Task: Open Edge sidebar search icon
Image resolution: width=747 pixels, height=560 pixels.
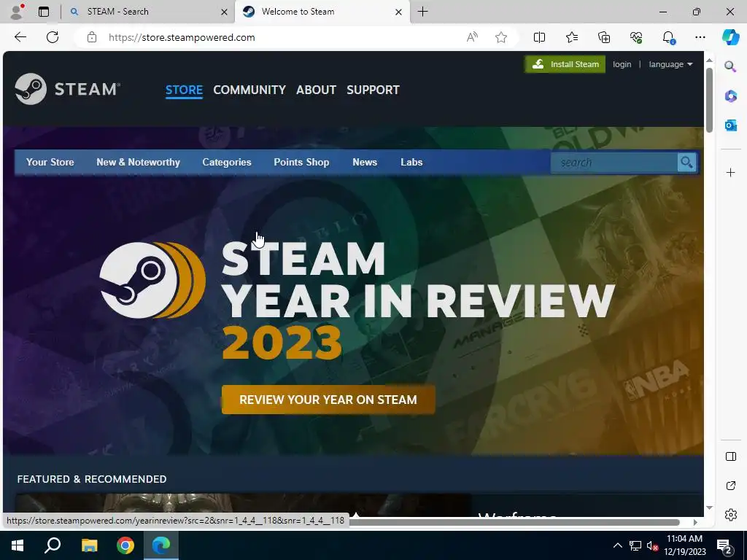Action: pyautogui.click(x=730, y=66)
